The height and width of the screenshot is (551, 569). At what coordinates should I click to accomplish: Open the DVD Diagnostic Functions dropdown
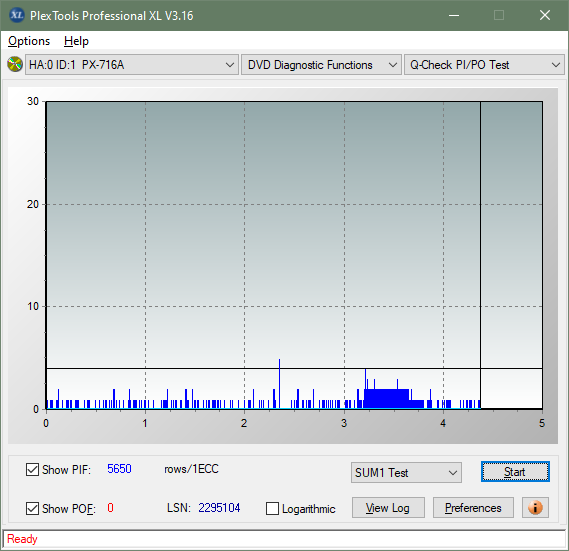point(321,65)
